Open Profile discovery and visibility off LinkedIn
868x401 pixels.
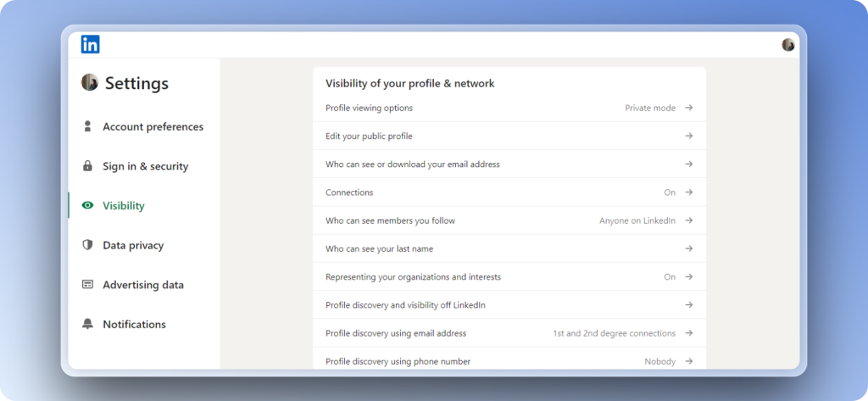point(509,305)
